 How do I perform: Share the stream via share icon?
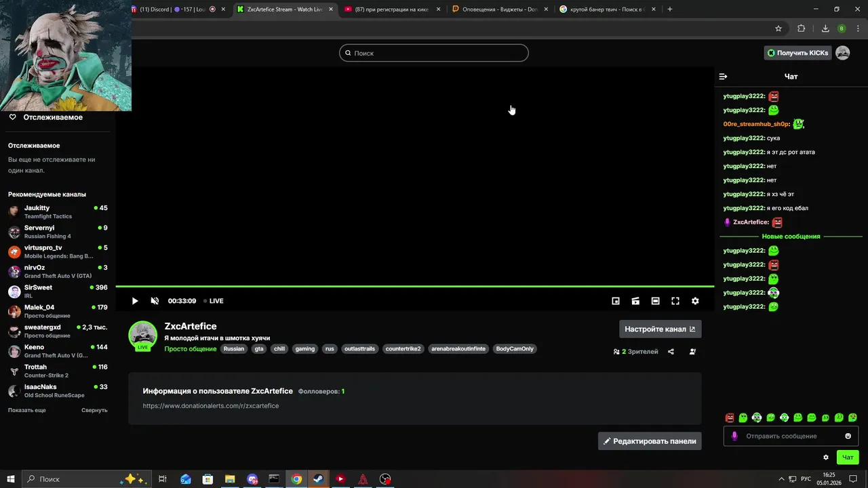671,352
